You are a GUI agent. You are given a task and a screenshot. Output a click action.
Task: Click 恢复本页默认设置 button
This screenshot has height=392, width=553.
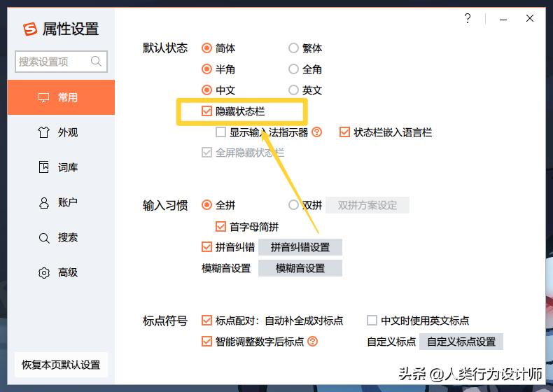click(x=61, y=365)
